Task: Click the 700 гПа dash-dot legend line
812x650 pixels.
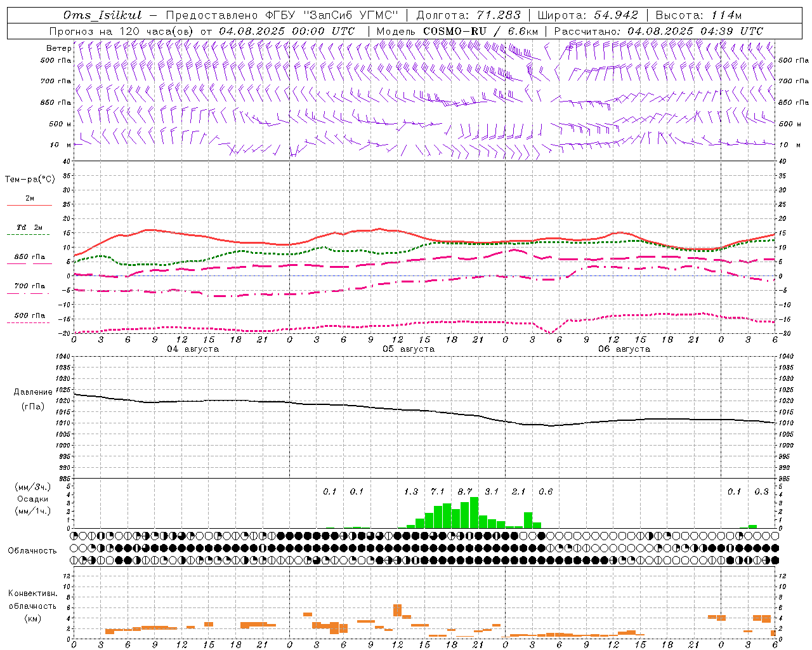Action: pos(29,294)
